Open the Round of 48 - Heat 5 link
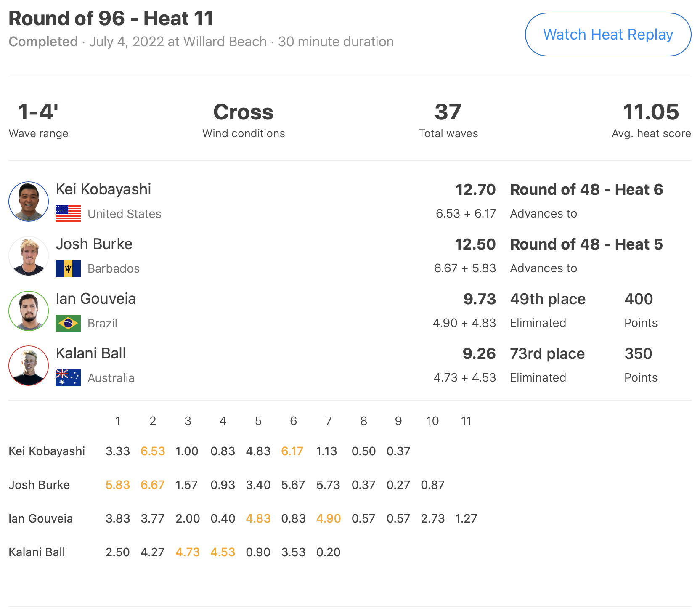Image resolution: width=700 pixels, height=616 pixels. [586, 244]
